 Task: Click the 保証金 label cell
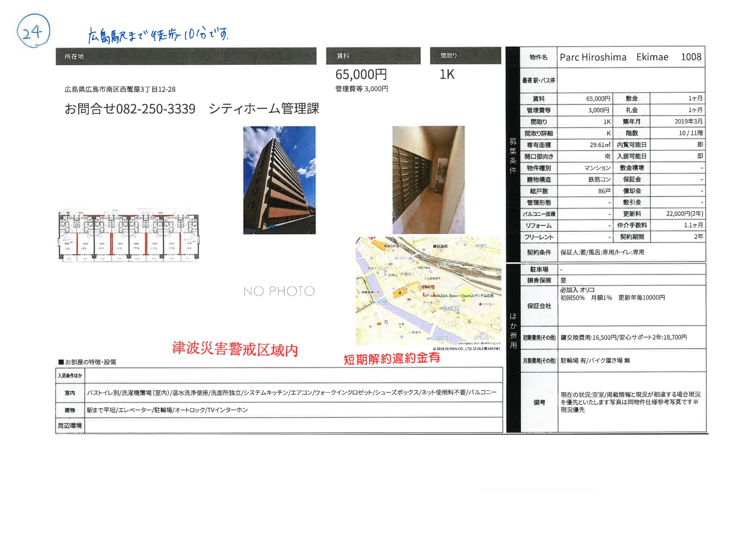coord(632,179)
